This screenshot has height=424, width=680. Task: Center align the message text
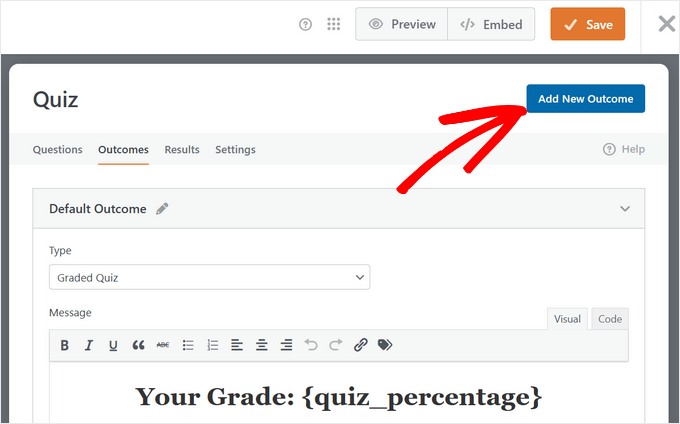(262, 345)
